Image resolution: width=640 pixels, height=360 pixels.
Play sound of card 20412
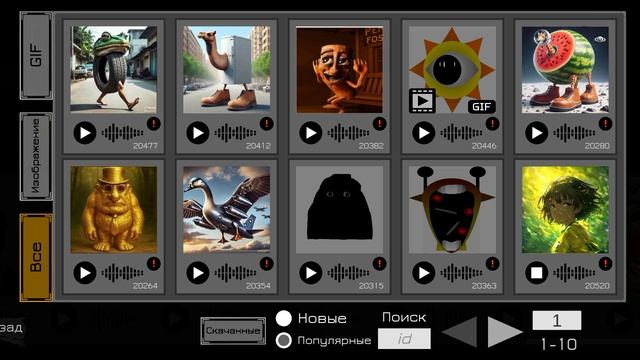coord(198,133)
